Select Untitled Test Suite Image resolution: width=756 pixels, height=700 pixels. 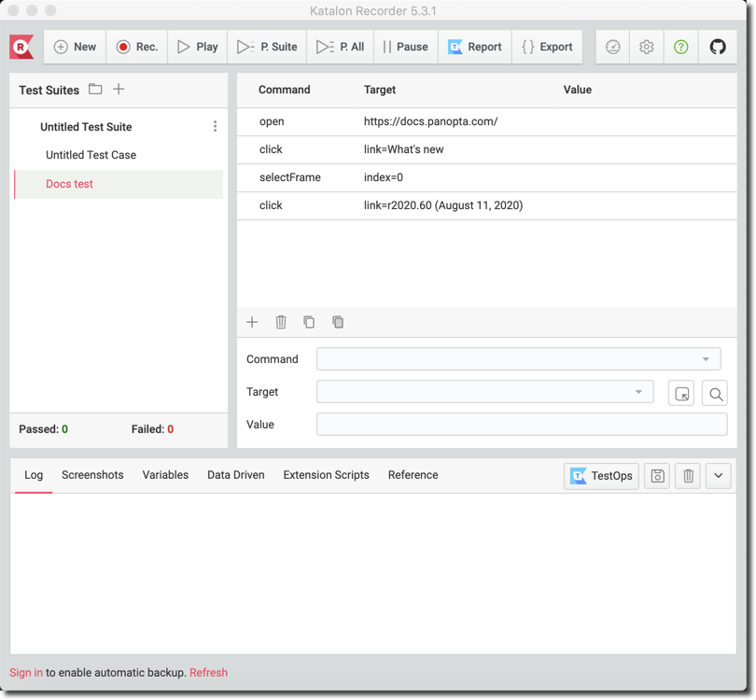point(86,127)
